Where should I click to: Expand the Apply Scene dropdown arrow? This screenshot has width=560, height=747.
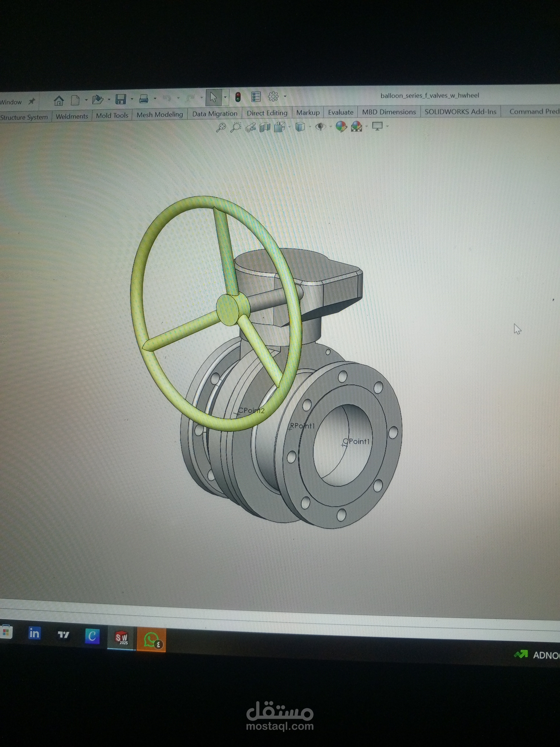[367, 127]
